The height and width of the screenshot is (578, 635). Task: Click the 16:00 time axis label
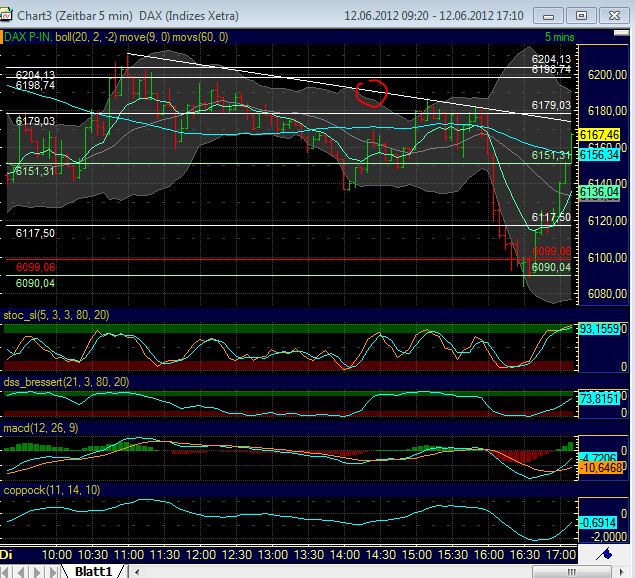click(489, 555)
